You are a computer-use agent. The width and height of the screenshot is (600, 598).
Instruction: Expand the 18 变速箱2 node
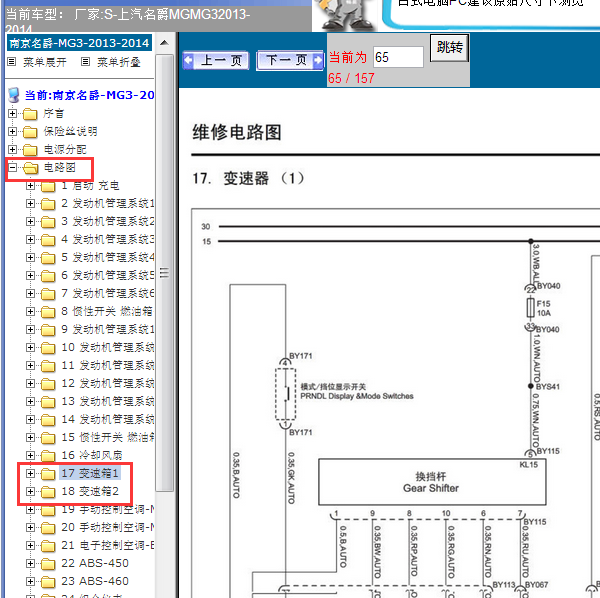tap(30, 491)
